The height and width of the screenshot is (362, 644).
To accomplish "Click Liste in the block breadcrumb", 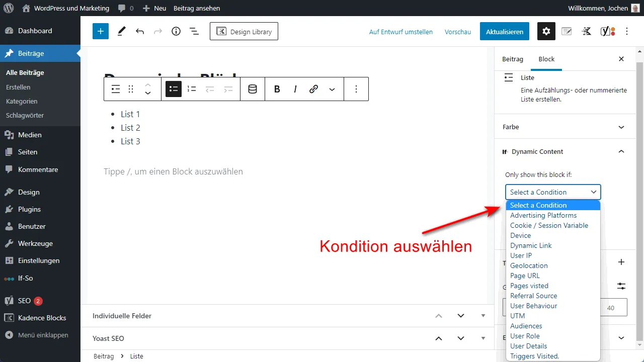I will click(137, 356).
